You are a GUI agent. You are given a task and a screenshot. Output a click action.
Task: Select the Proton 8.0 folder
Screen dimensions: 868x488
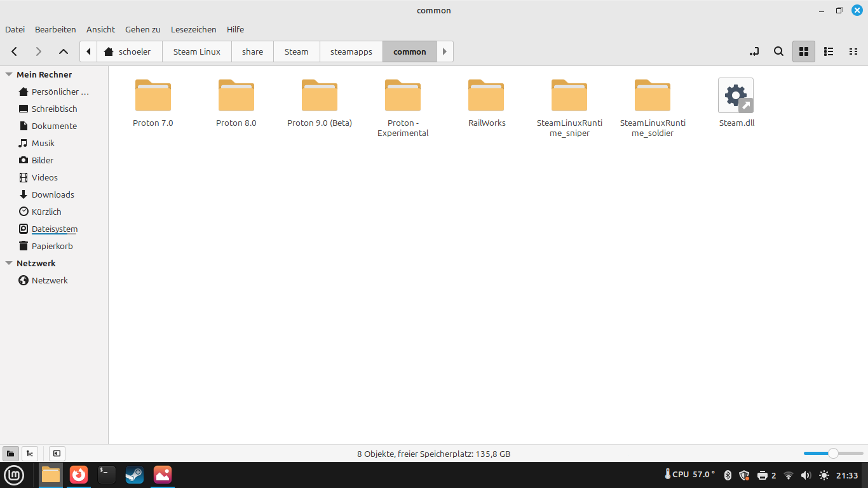[x=236, y=103]
